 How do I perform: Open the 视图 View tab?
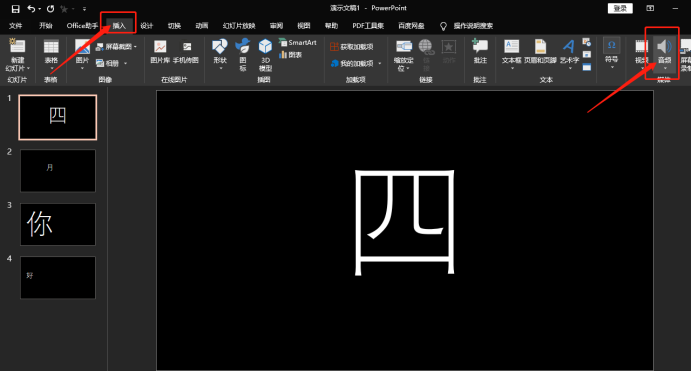click(x=304, y=26)
